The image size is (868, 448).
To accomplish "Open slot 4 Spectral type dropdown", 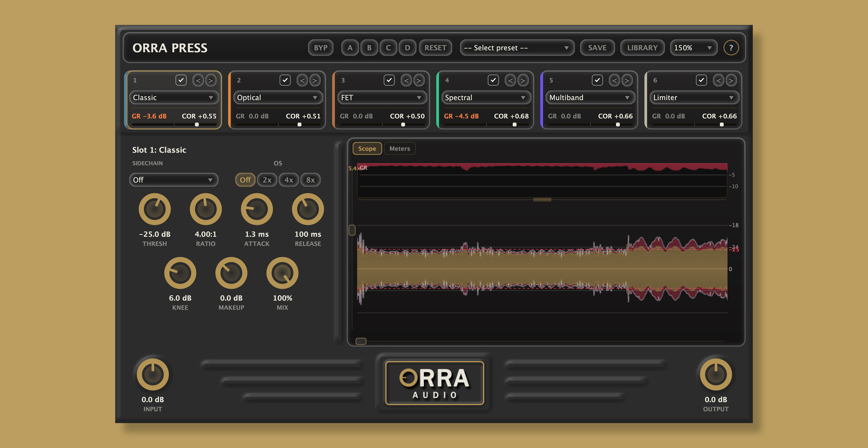I will pos(486,98).
